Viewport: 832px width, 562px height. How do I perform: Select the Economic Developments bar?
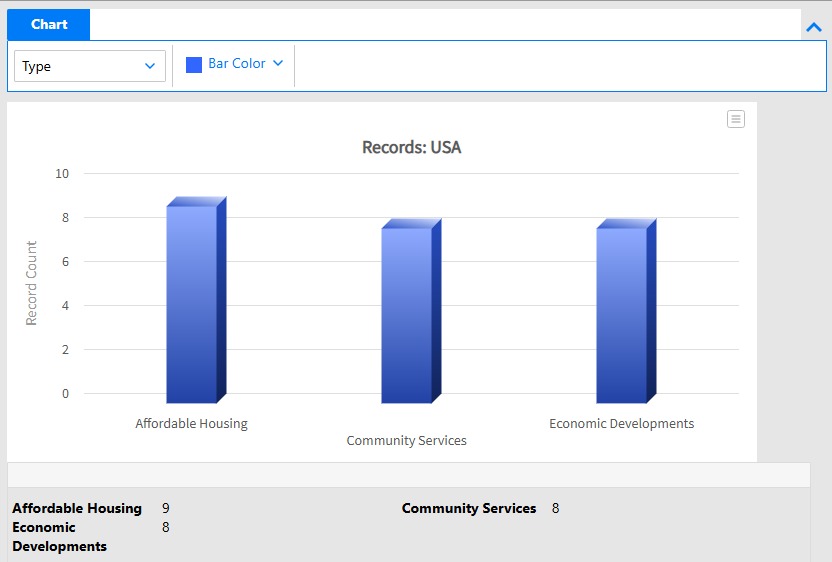pos(626,312)
